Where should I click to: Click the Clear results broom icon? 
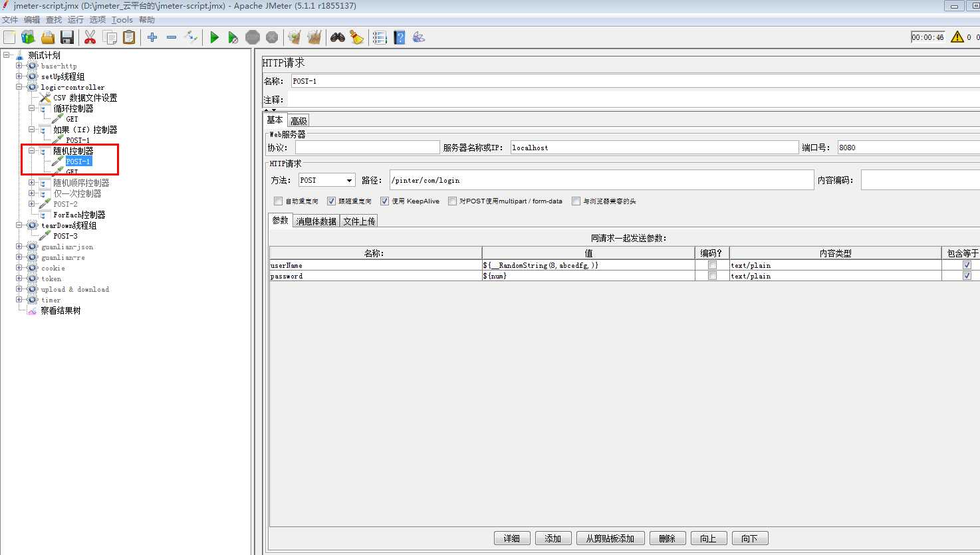295,37
